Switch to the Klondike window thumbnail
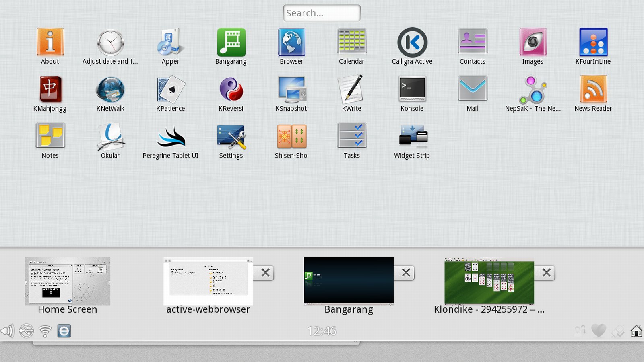The height and width of the screenshot is (362, 644). pyautogui.click(x=489, y=281)
